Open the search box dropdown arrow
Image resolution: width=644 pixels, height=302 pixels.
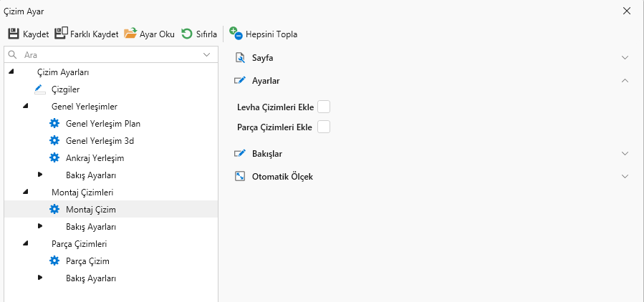[207, 54]
